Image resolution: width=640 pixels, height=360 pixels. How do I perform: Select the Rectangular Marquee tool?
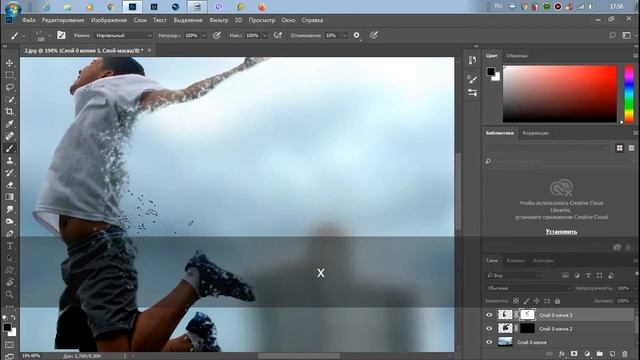pyautogui.click(x=9, y=75)
